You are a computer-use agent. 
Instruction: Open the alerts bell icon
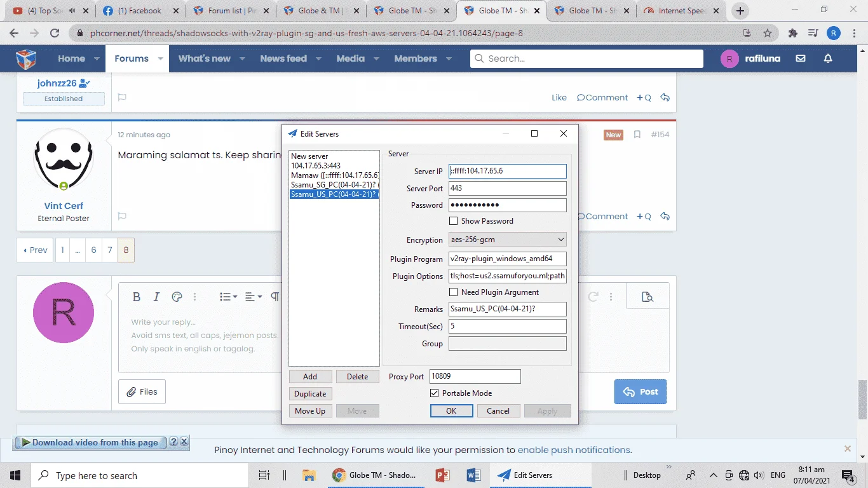point(828,58)
